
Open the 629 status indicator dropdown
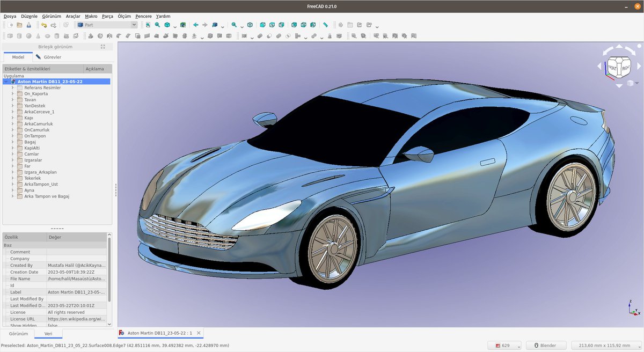505,345
